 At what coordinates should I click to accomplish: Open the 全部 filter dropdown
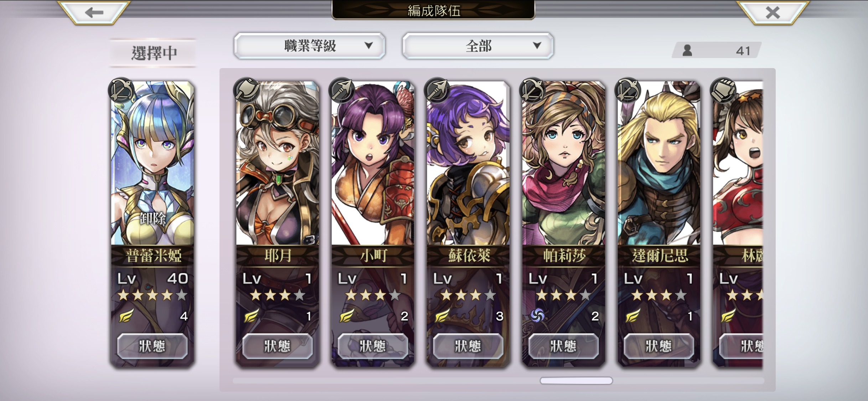[478, 46]
